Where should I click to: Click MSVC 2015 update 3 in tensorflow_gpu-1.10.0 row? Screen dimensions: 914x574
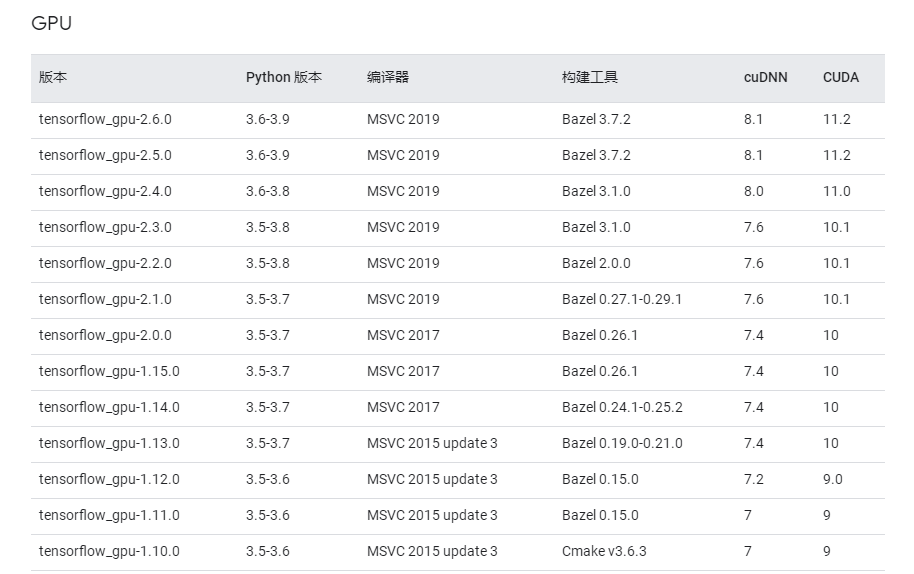click(x=432, y=552)
